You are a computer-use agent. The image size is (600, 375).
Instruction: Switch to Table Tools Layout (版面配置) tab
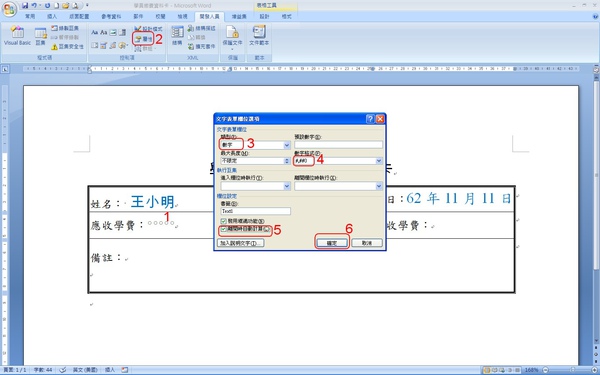(287, 17)
